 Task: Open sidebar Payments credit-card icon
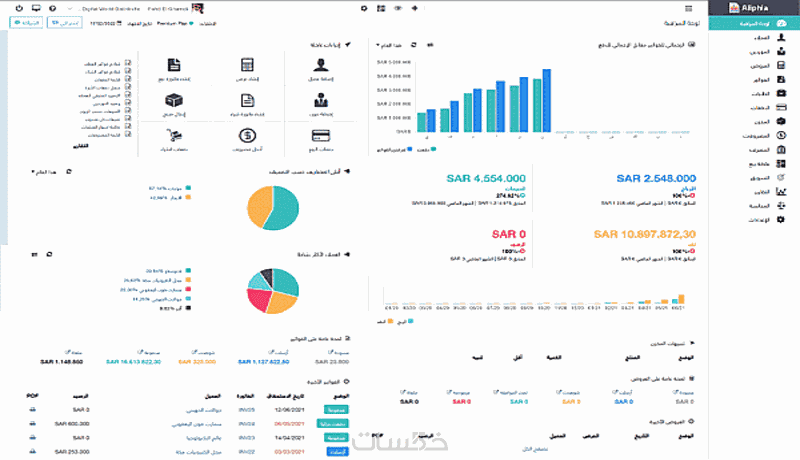tap(781, 107)
